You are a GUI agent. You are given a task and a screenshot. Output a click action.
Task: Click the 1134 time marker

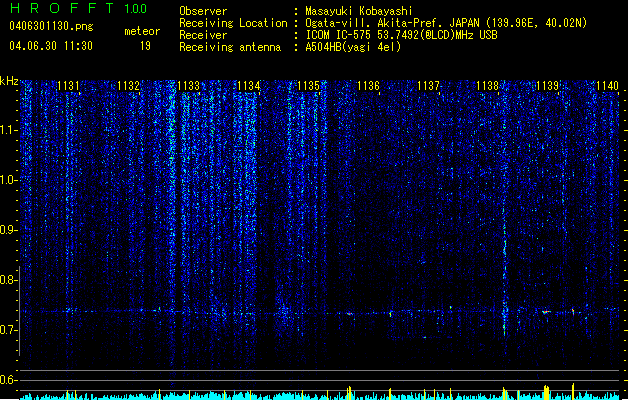(248, 86)
